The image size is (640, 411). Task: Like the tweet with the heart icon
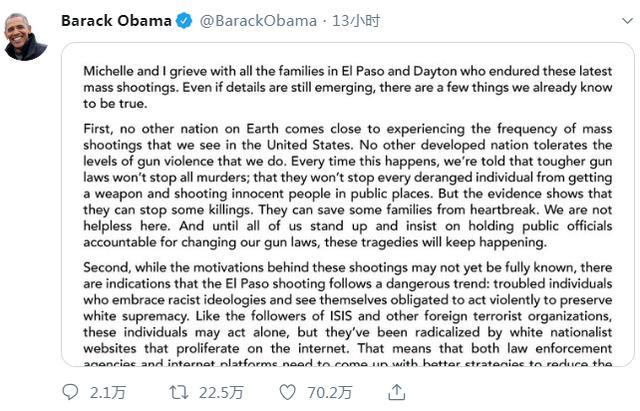287,393
